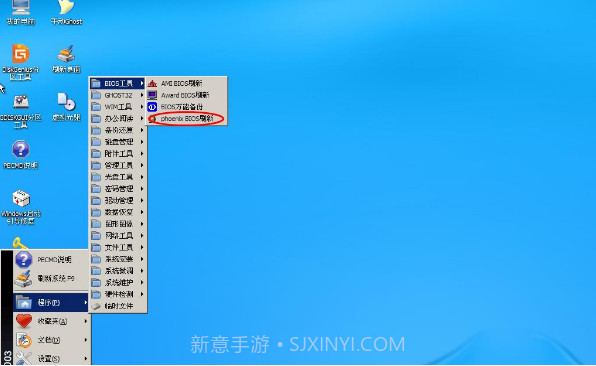Viewport: 596px width, 366px height.
Task: Click the 系统安装 folder icon
Action: pos(96,259)
